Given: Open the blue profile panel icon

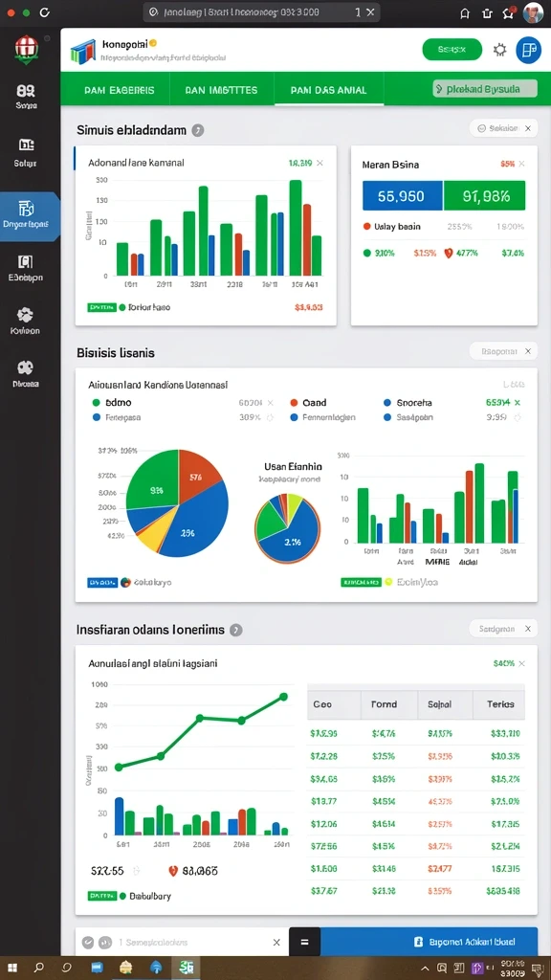Looking at the screenshot, I should 528,50.
